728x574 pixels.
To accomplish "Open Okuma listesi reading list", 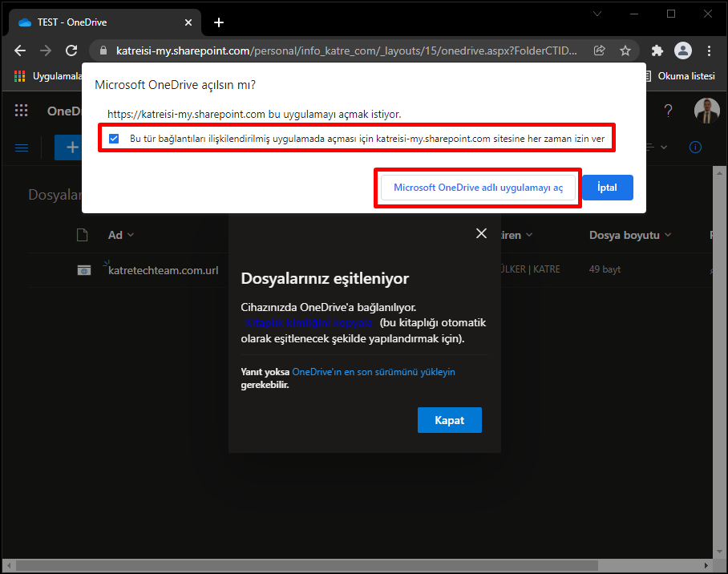I will tap(680, 76).
